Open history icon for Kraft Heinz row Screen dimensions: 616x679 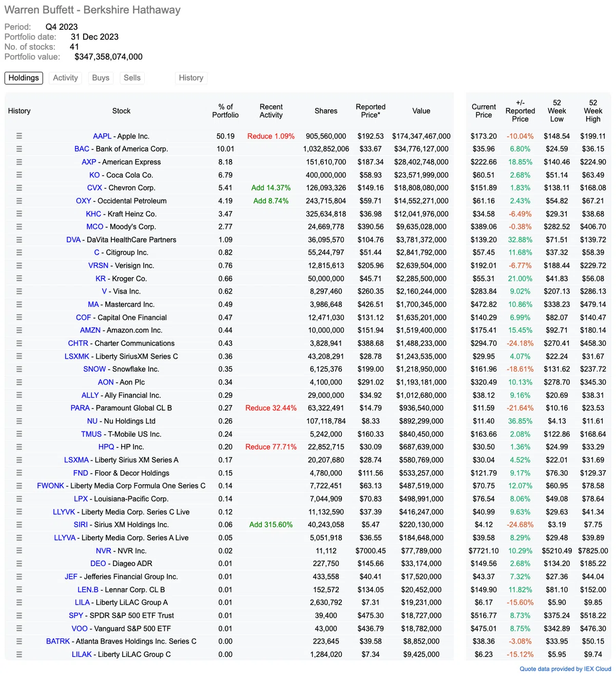coord(19,214)
